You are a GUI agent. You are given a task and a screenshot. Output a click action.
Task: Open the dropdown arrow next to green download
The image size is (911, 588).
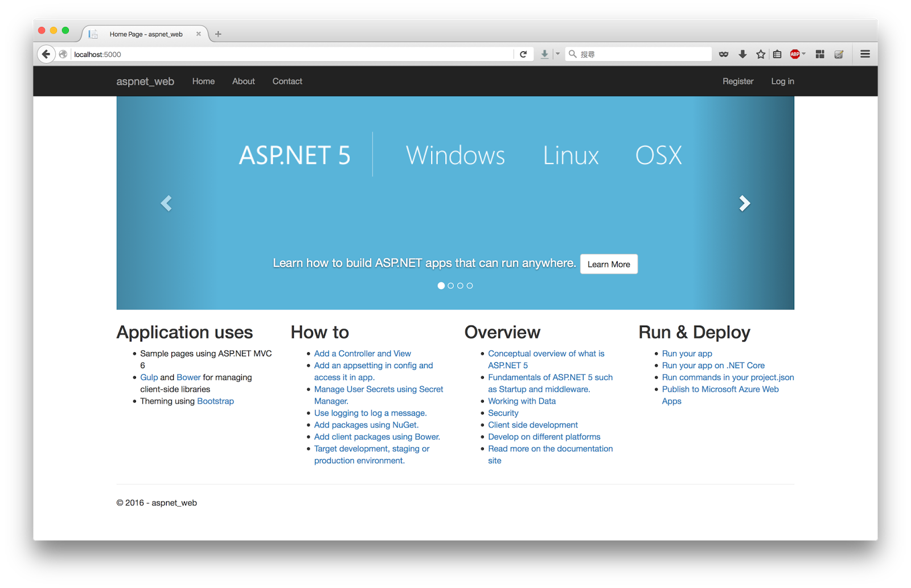557,54
